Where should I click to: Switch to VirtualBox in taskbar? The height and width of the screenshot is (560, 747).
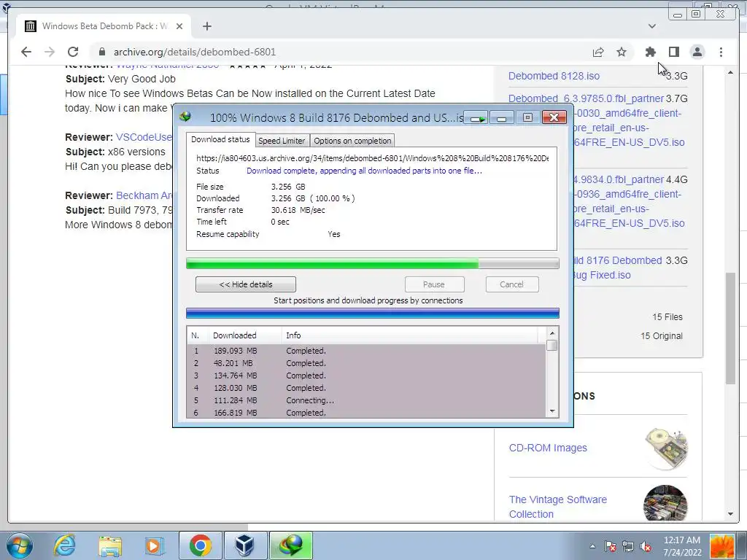click(x=245, y=545)
